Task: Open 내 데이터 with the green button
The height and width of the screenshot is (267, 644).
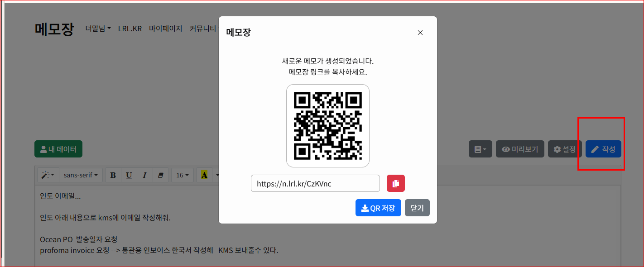Action: pyautogui.click(x=58, y=149)
